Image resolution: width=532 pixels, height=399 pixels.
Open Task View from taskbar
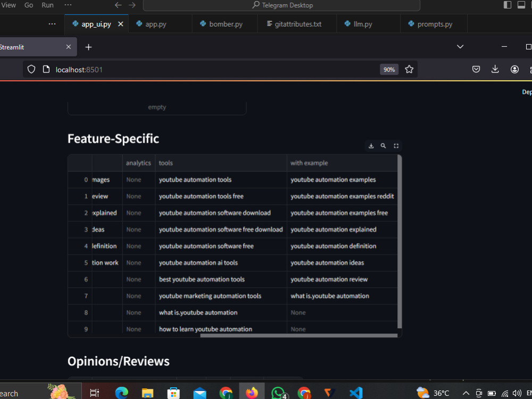pyautogui.click(x=94, y=393)
